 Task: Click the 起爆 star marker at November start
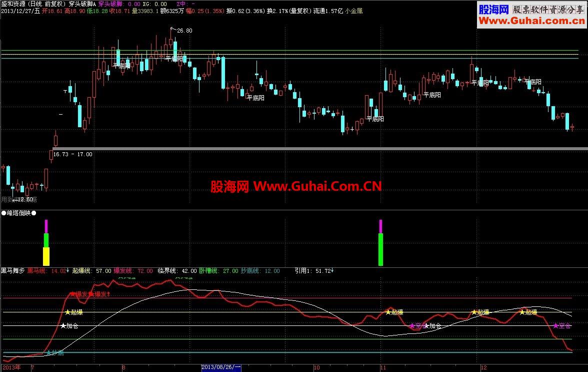coord(394,312)
